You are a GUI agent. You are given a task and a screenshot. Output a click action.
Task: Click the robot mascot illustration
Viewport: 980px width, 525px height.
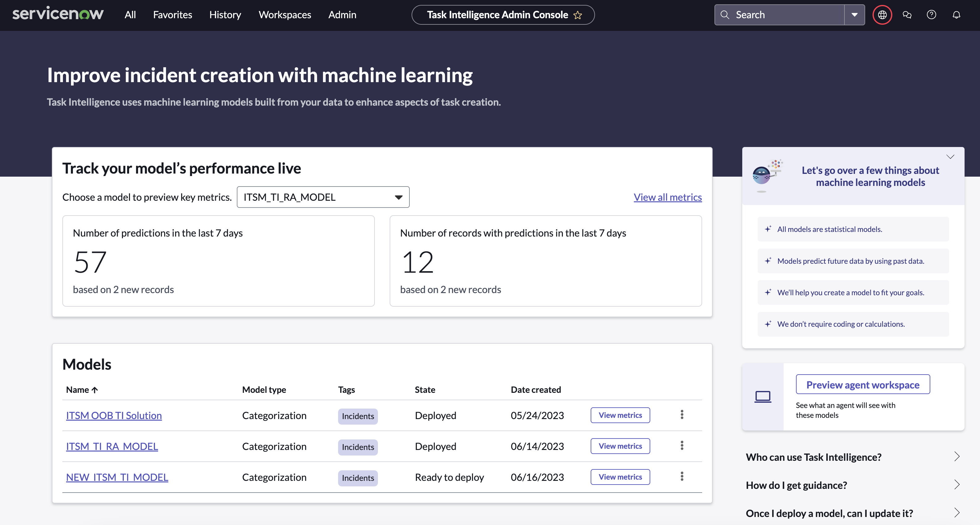pos(767,175)
